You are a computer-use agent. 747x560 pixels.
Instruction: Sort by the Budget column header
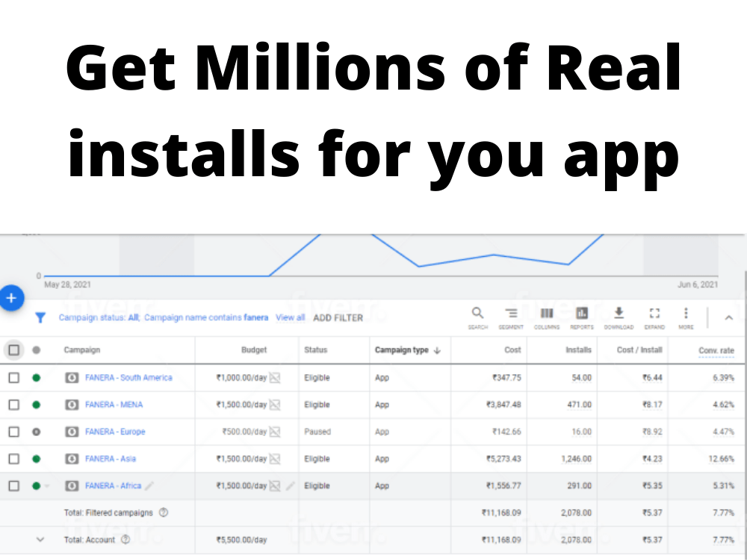tap(254, 350)
